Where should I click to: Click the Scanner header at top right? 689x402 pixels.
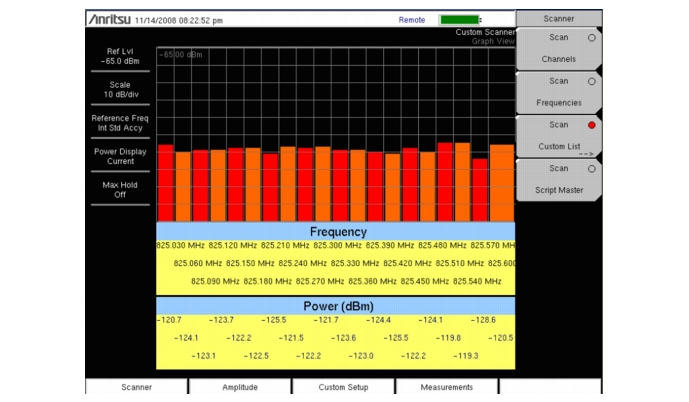[558, 18]
